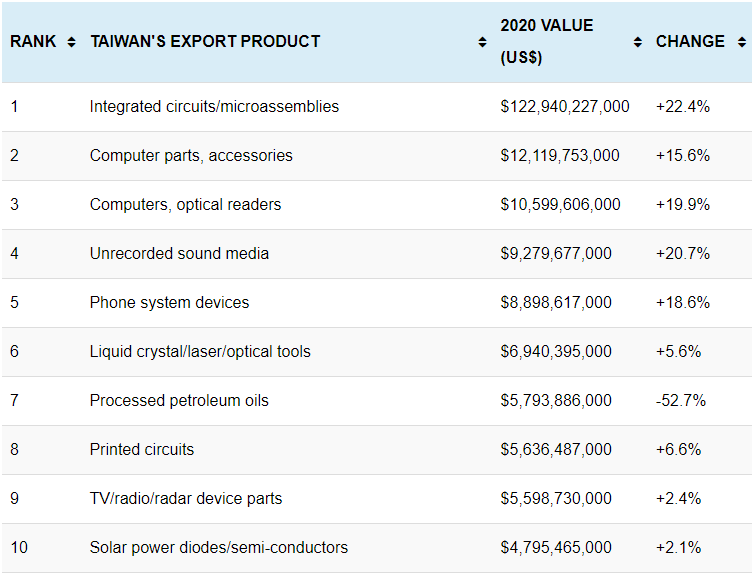Click the +22.4% change cell
Screen dimensions: 754x573
pos(683,106)
